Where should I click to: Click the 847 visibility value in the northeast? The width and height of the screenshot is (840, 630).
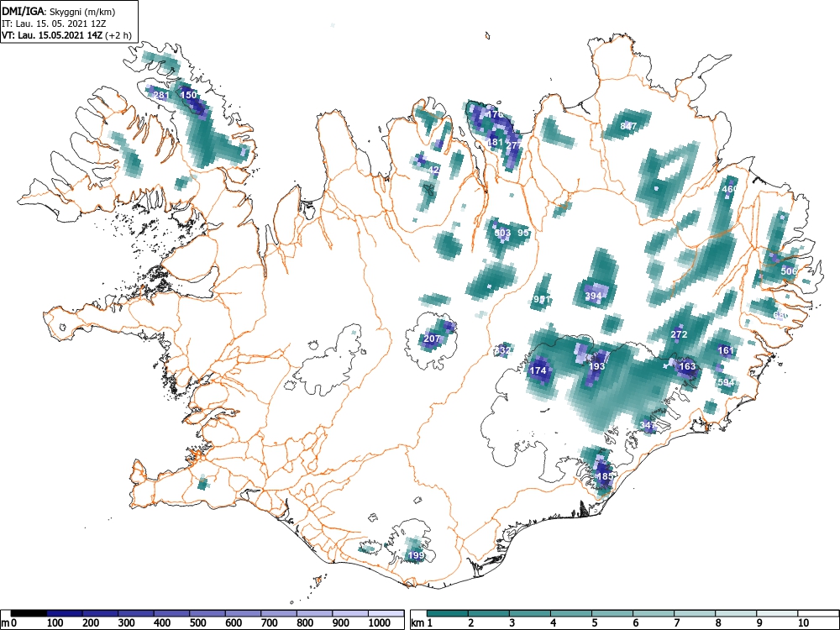(628, 126)
